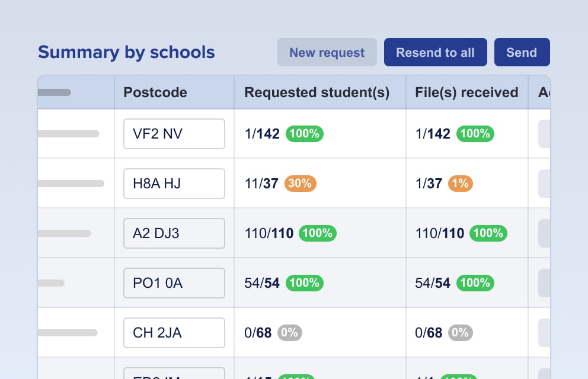Click the Summary by schools heading
This screenshot has width=588, height=379.
tap(126, 52)
